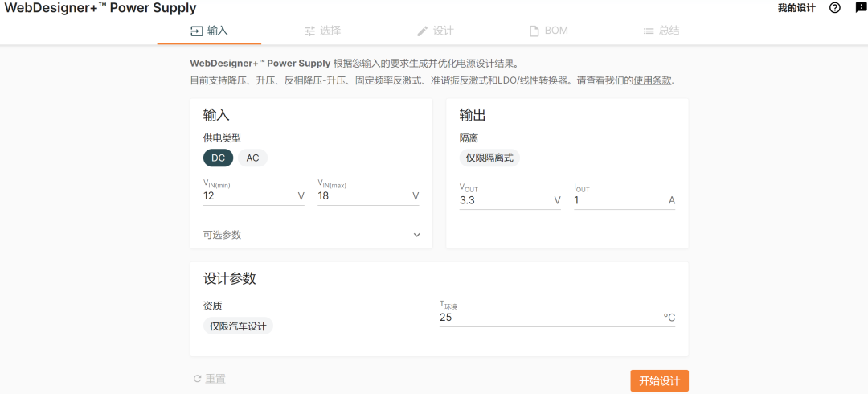The image size is (868, 394).
Task: Switch to the 总结 tab
Action: [661, 31]
